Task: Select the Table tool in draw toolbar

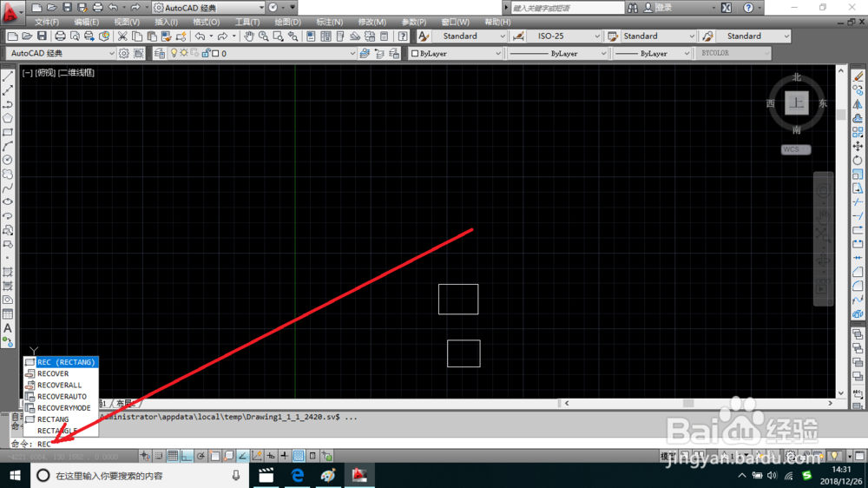Action: [8, 314]
